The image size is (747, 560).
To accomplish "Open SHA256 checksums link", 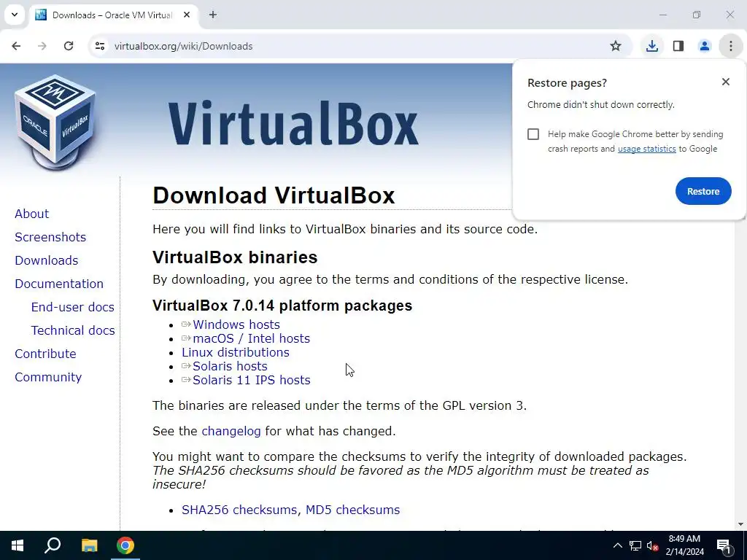I will click(239, 510).
